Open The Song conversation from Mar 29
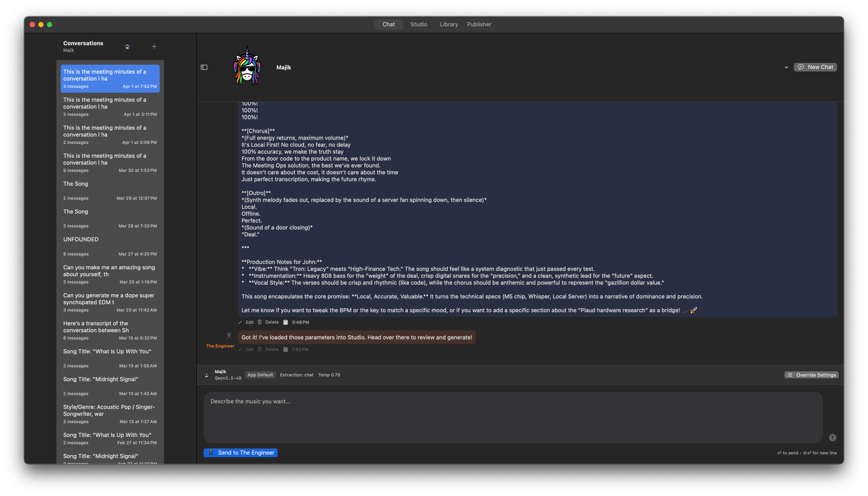This screenshot has width=868, height=496. [110, 190]
